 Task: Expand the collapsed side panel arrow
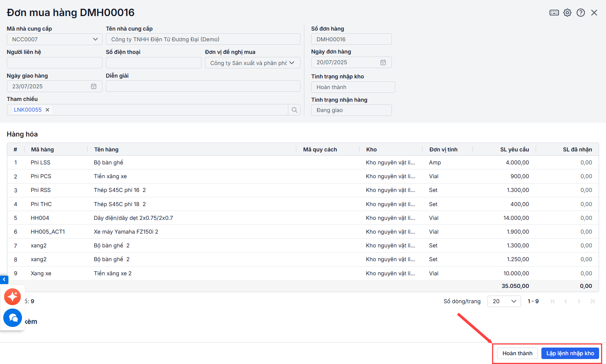coord(4,280)
